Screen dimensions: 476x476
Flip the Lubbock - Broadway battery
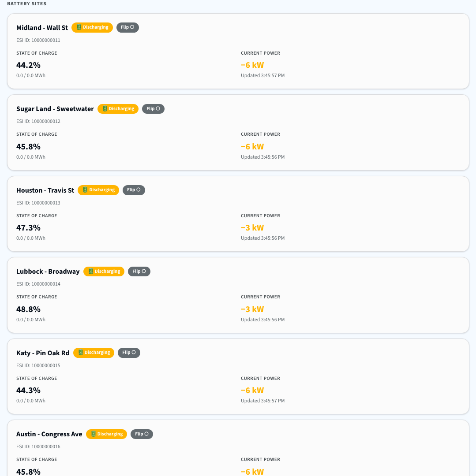[x=139, y=271]
